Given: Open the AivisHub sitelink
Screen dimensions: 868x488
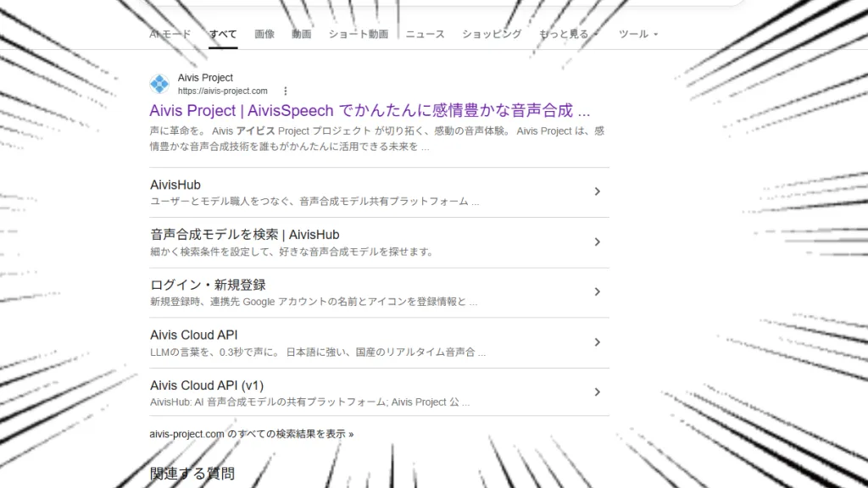Looking at the screenshot, I should pos(175,185).
